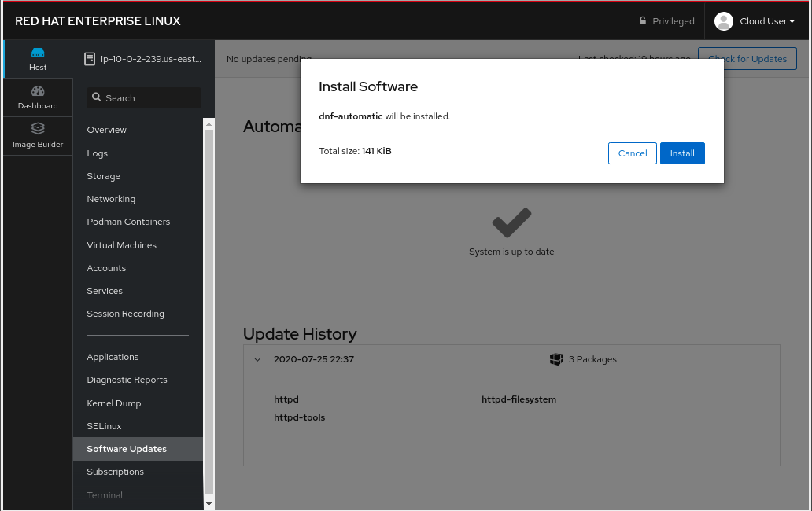Image resolution: width=812 pixels, height=511 pixels.
Task: Open Logs in the sidebar
Action: coord(98,153)
